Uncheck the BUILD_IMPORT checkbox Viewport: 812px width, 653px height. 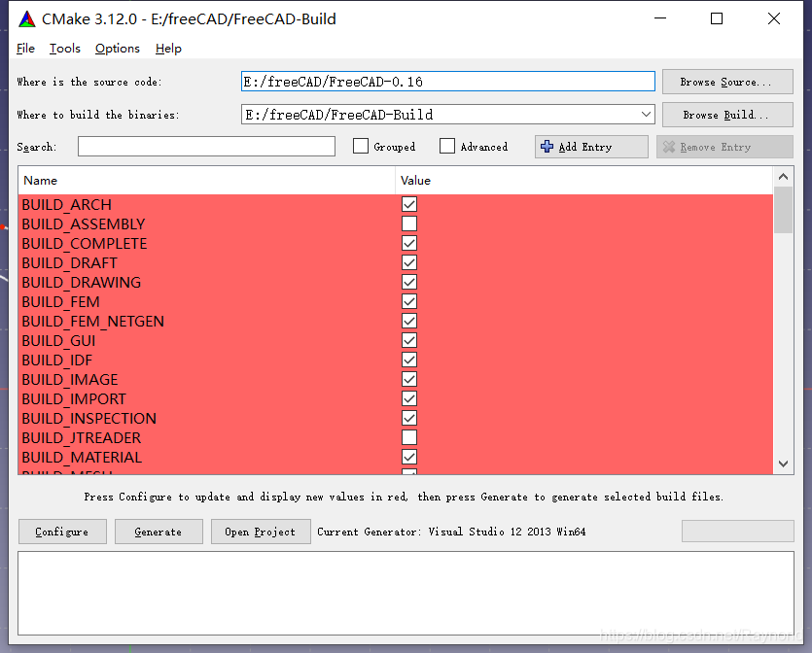click(x=409, y=398)
